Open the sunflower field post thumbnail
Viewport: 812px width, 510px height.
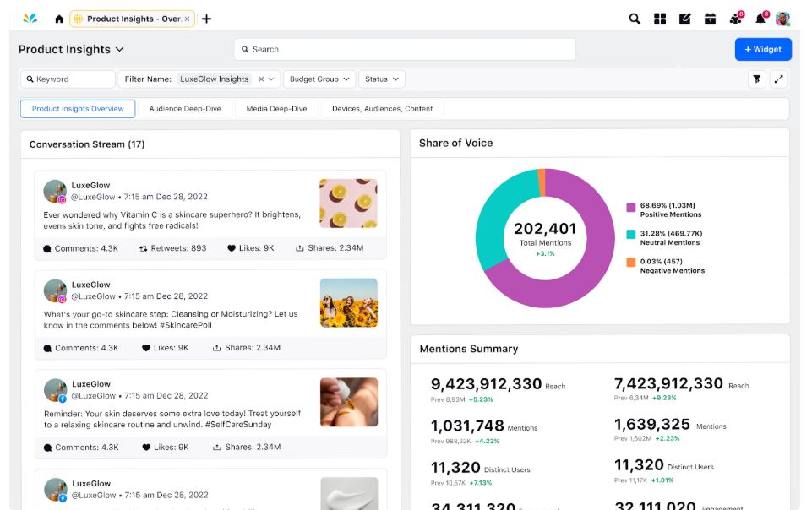pyautogui.click(x=348, y=302)
